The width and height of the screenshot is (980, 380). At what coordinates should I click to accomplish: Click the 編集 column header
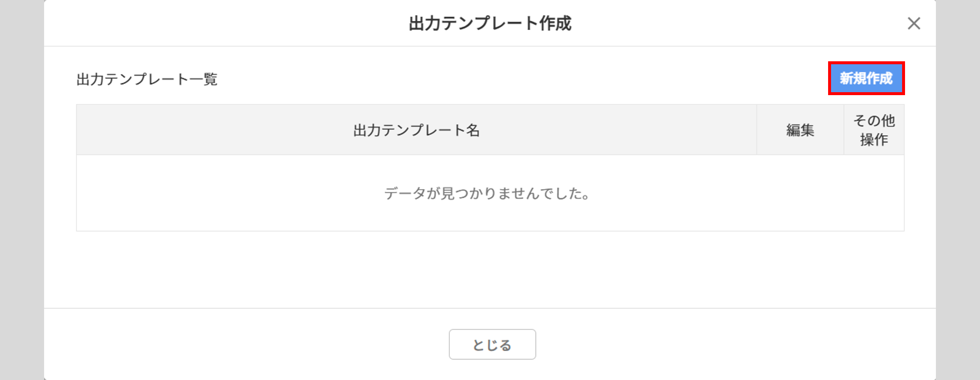tap(800, 130)
